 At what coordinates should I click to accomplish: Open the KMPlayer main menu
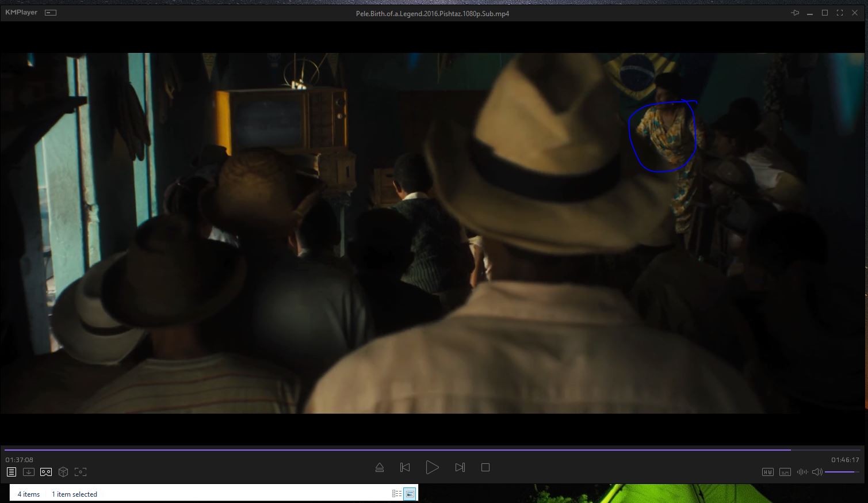[21, 13]
